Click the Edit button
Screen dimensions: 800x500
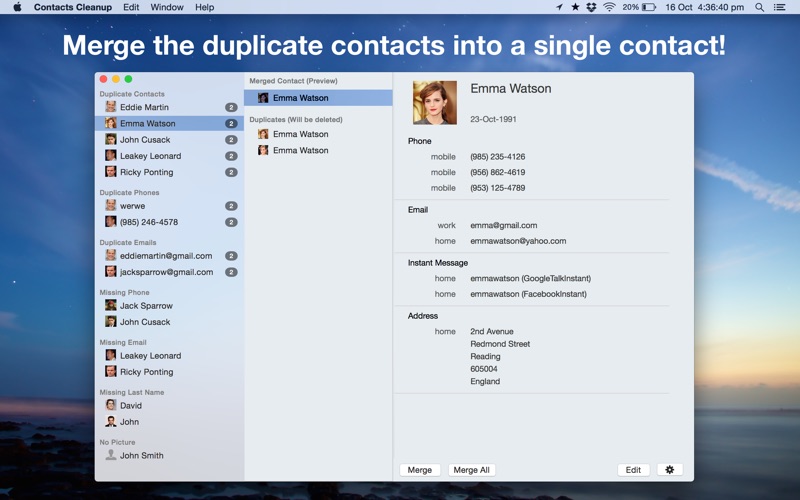(633, 470)
